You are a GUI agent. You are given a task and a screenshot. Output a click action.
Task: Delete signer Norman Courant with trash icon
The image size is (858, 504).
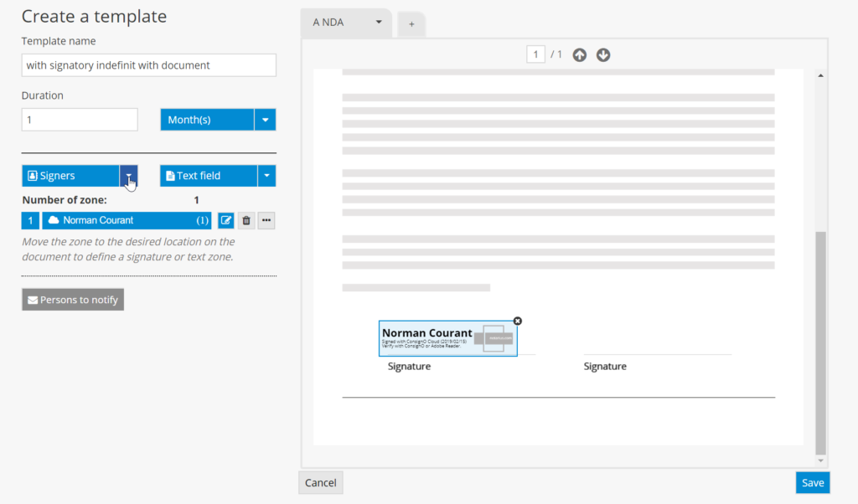click(x=246, y=220)
